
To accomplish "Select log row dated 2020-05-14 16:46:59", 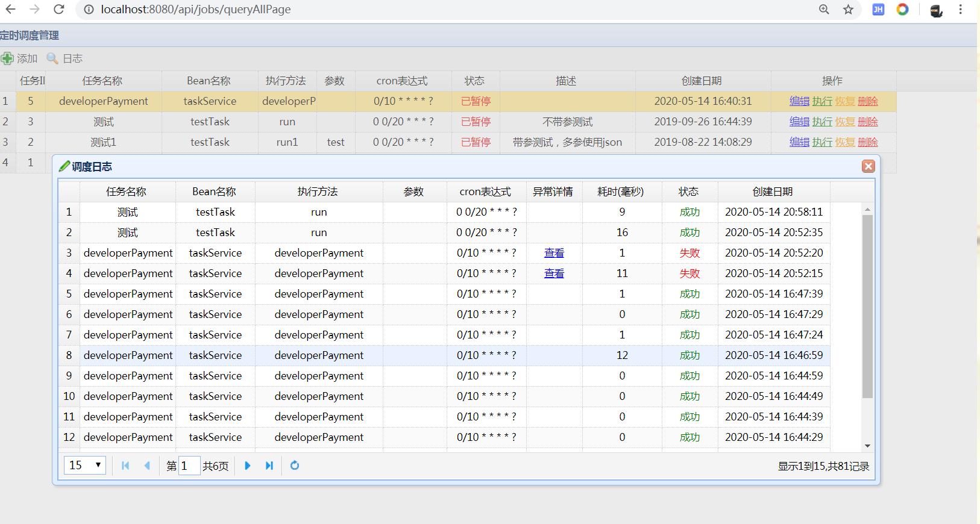I will coord(444,355).
